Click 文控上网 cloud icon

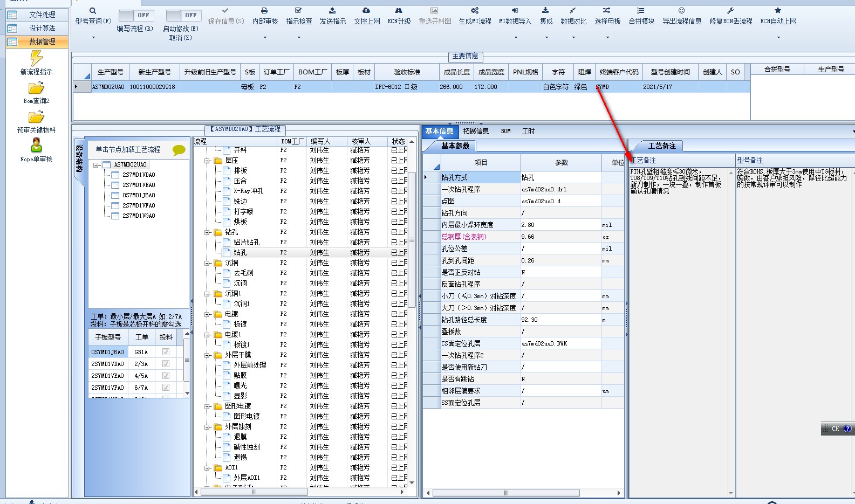(x=366, y=11)
